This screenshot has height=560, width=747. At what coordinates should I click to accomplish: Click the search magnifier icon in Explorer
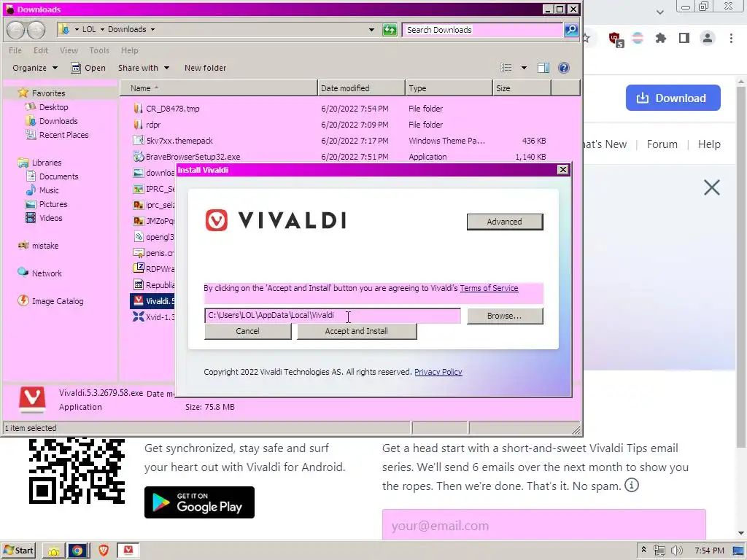click(x=570, y=30)
